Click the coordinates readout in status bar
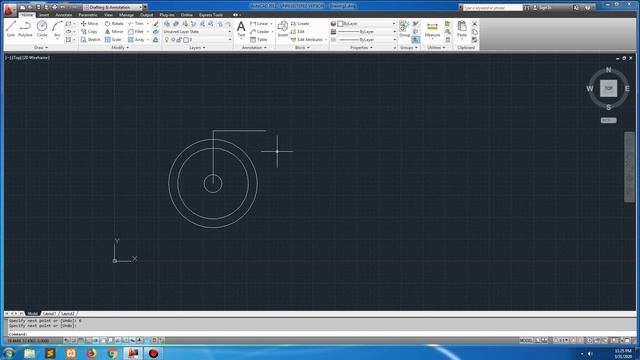The height and width of the screenshot is (360, 640). 28,340
